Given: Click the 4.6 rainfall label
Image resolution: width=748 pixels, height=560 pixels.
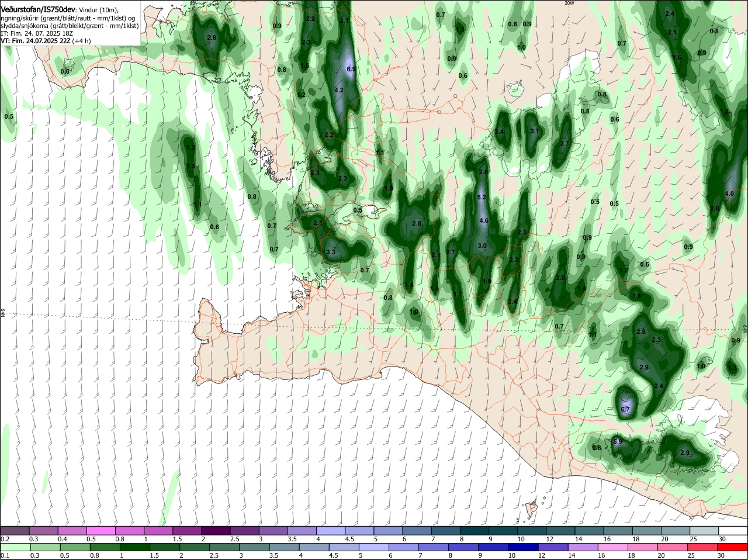Looking at the screenshot, I should point(484,221).
